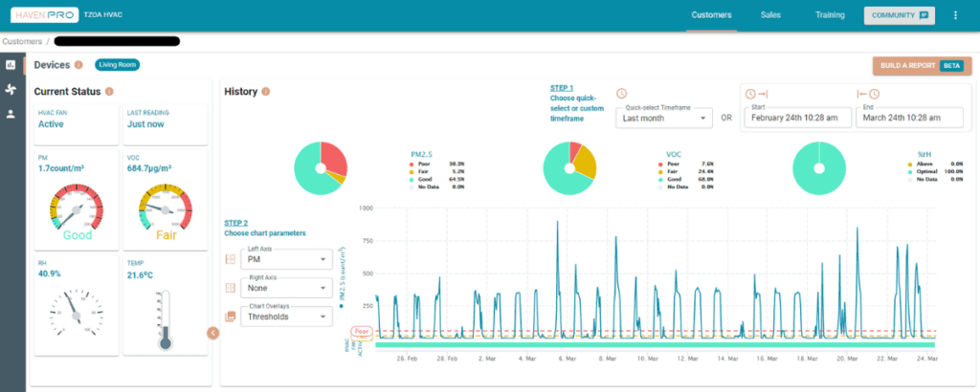The width and height of the screenshot is (980, 392).
Task: Open the Left Axis PM dropdown
Action: (287, 259)
